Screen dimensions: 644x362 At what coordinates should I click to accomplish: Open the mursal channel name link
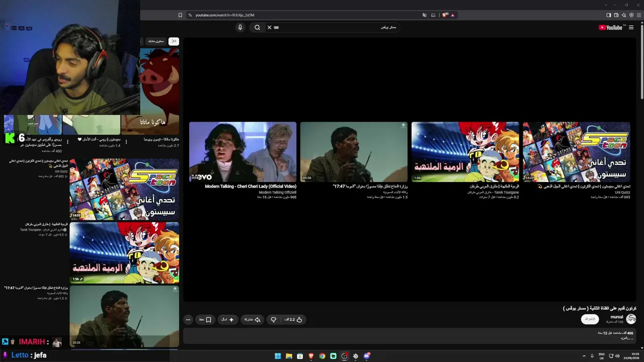(617, 317)
